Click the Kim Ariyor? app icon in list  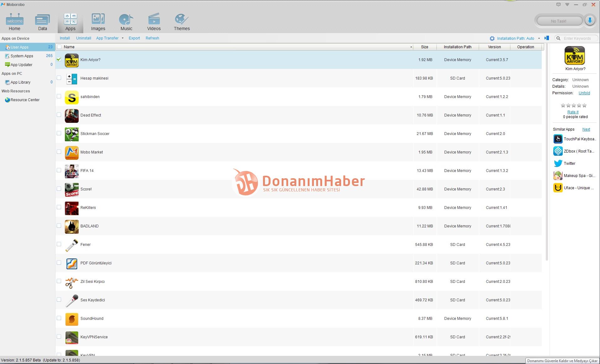(72, 60)
